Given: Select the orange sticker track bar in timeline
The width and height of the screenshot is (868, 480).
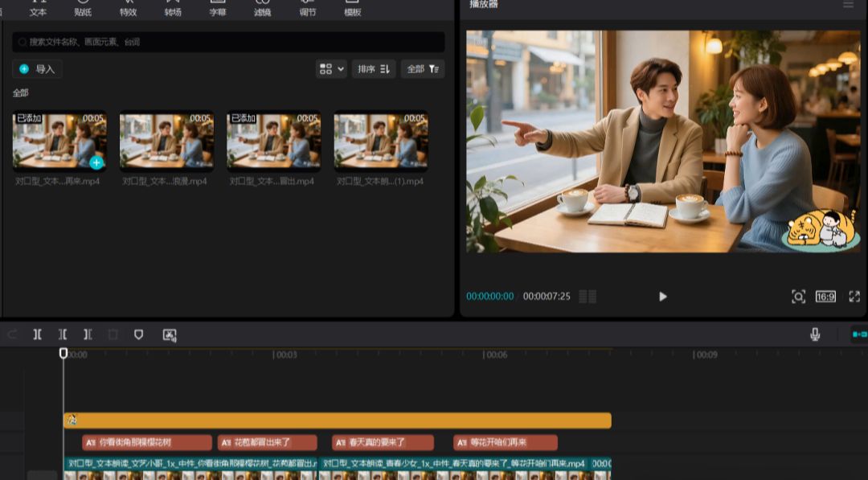Looking at the screenshot, I should [x=338, y=421].
